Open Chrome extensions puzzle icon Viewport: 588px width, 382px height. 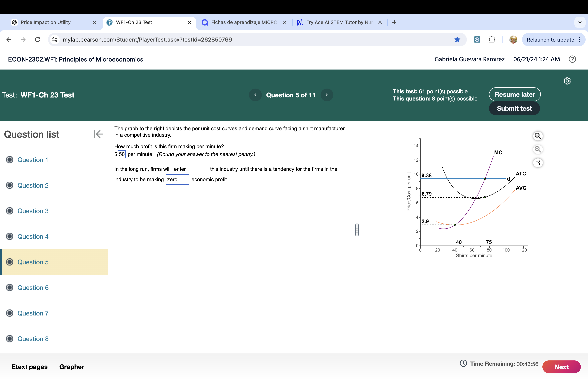point(492,40)
